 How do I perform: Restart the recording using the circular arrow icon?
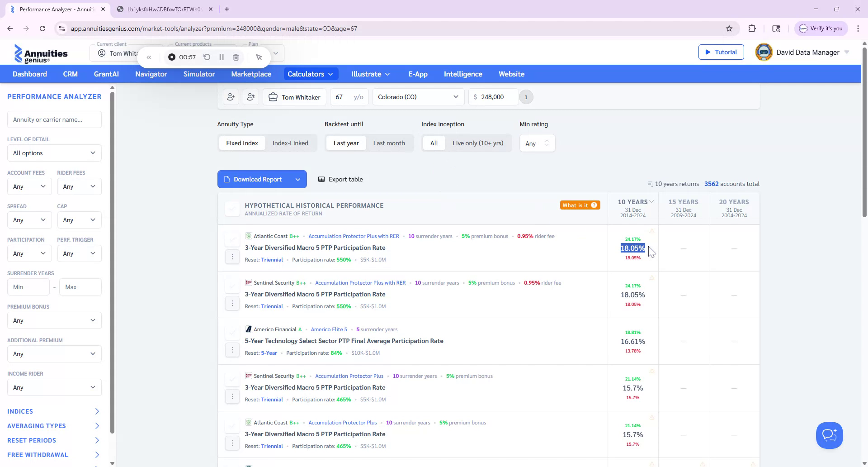tap(207, 57)
